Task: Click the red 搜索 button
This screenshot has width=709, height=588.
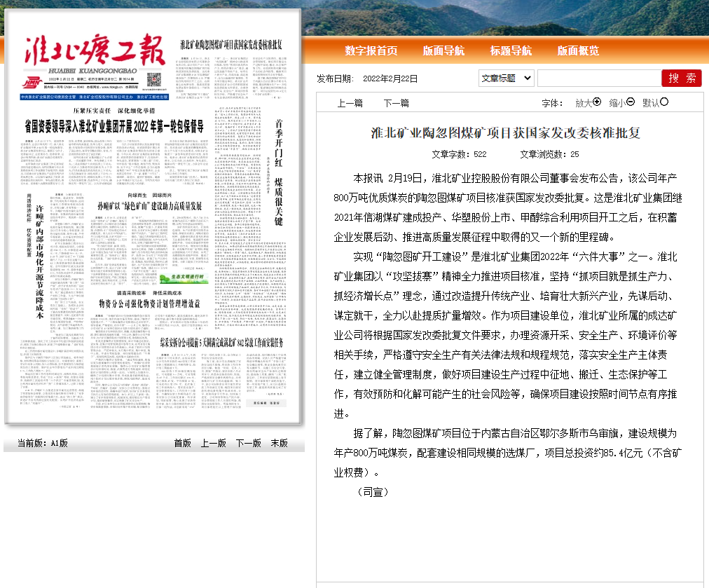Action: [x=682, y=78]
